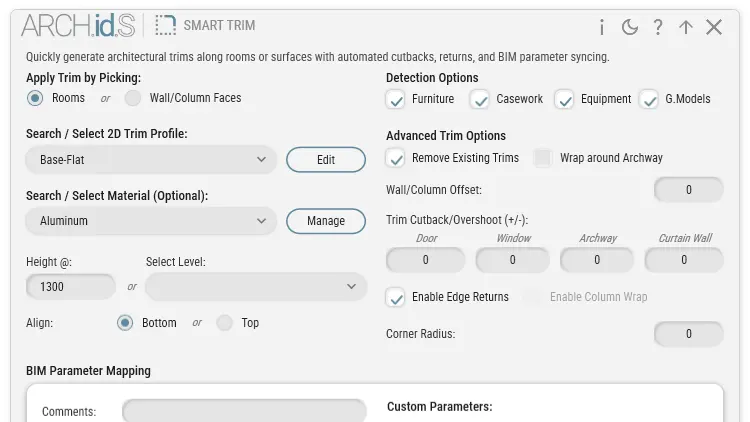The image size is (750, 422).
Task: Click the 'Apply Trim by Picking:' label
Action: coord(83,78)
